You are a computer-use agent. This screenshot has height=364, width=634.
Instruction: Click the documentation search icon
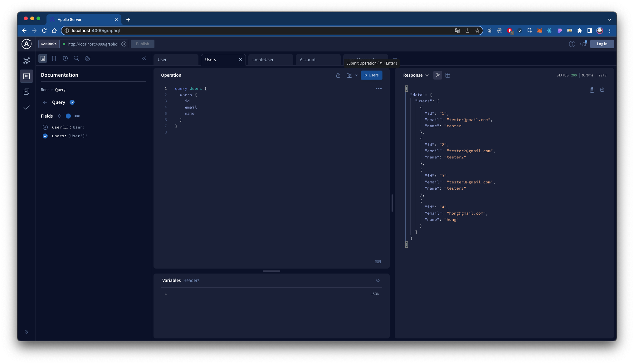(76, 58)
